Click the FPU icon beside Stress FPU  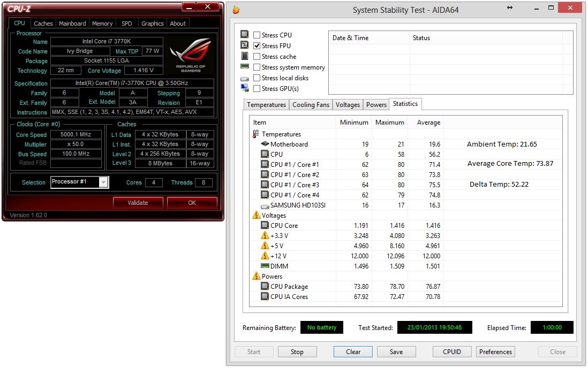[x=245, y=45]
